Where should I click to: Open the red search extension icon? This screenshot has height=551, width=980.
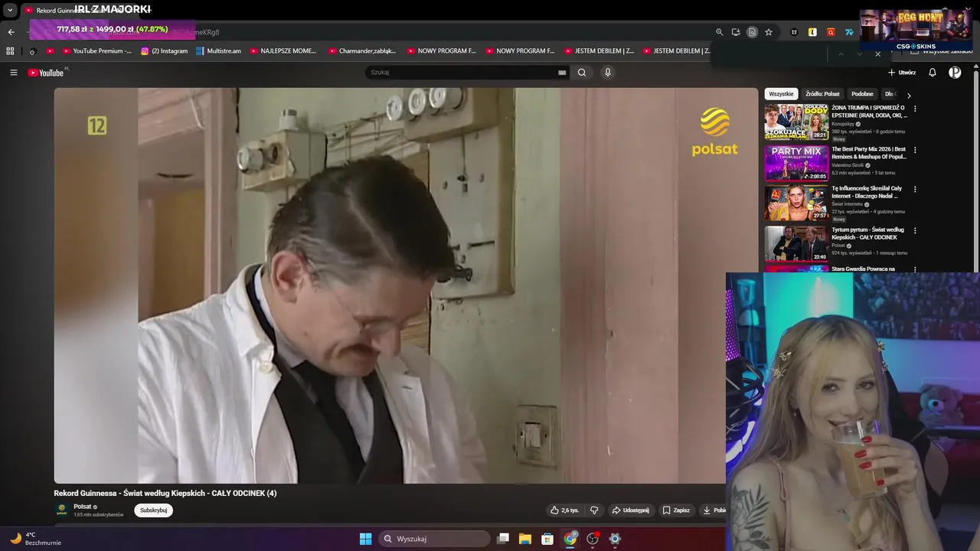[x=831, y=32]
